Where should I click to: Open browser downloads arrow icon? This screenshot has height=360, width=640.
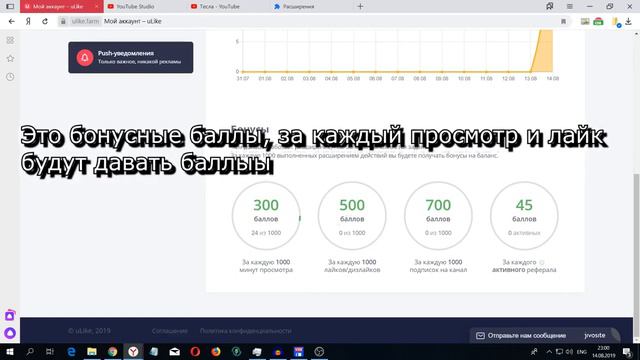[629, 21]
